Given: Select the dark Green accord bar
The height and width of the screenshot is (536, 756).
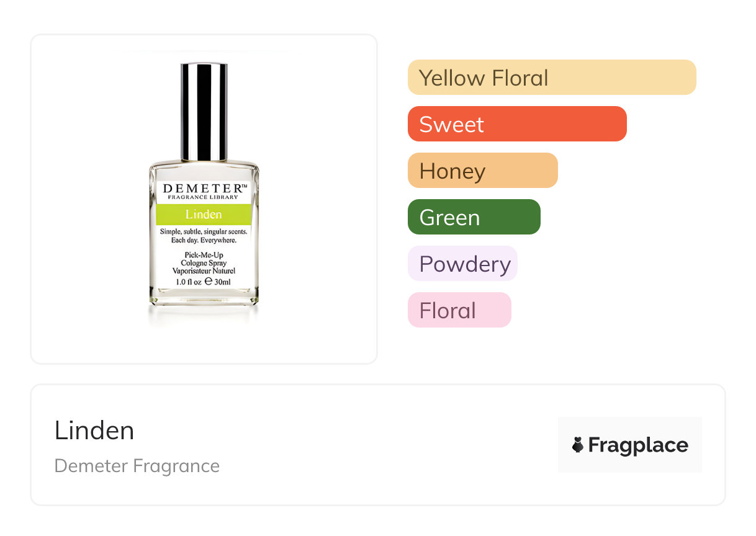Looking at the screenshot, I should point(474,217).
